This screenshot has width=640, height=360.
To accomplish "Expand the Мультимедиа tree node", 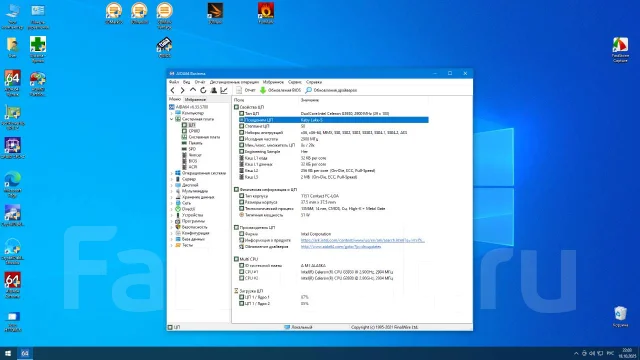I will [x=171, y=191].
